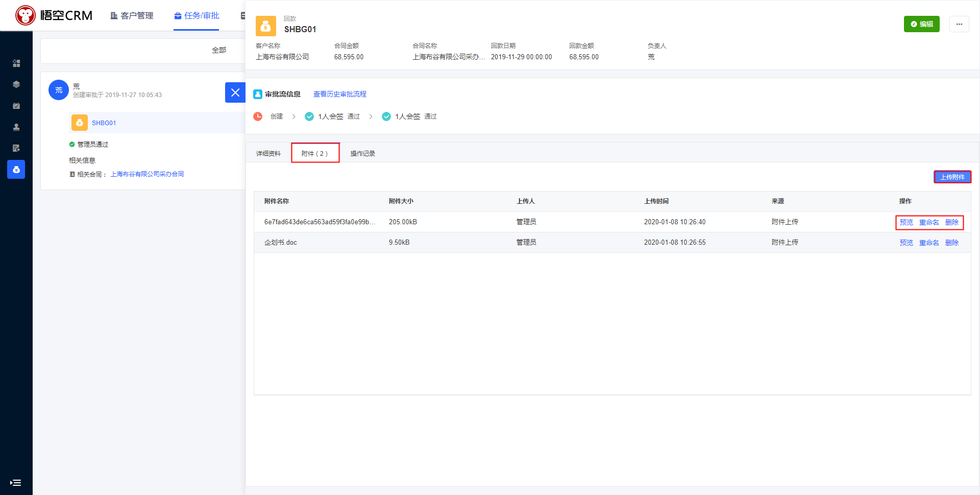The width and height of the screenshot is (980, 495).
Task: Open the calendar checkmark sidebar icon
Action: 16,106
